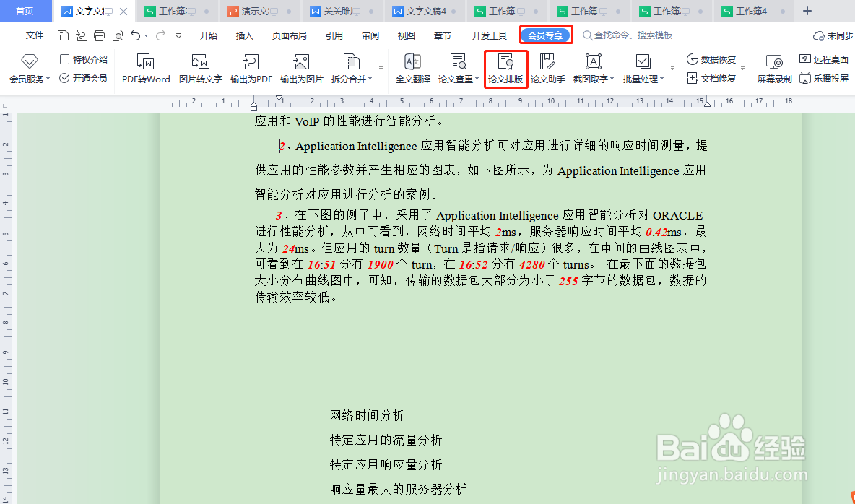Switch to the 引用 ribbon tab
This screenshot has height=504, width=855.
click(x=334, y=35)
